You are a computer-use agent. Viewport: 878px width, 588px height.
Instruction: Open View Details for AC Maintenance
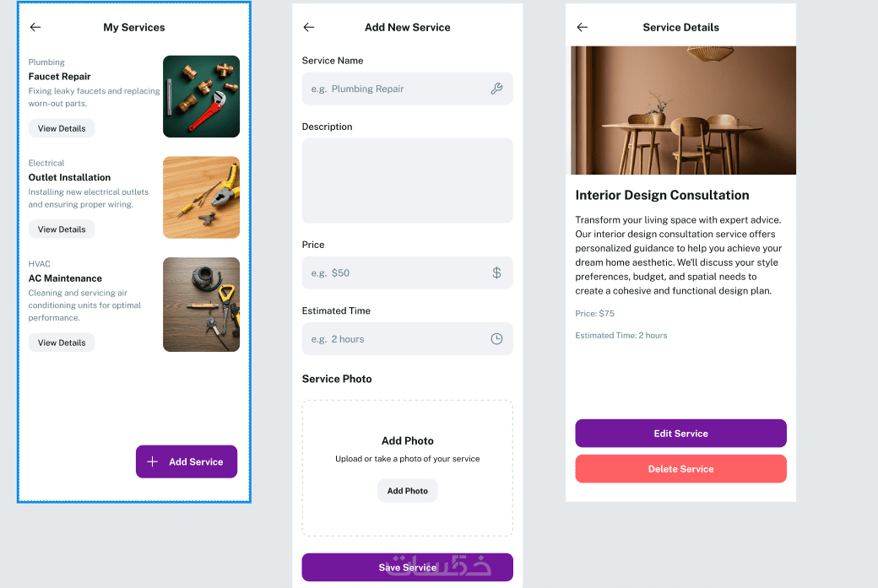[62, 343]
